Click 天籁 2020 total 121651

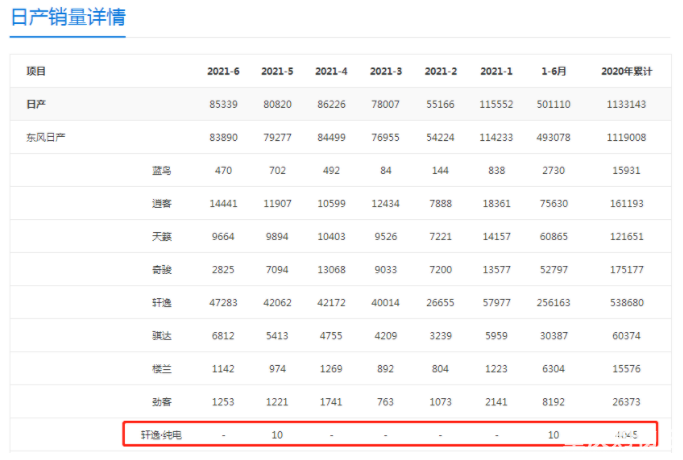coord(626,237)
